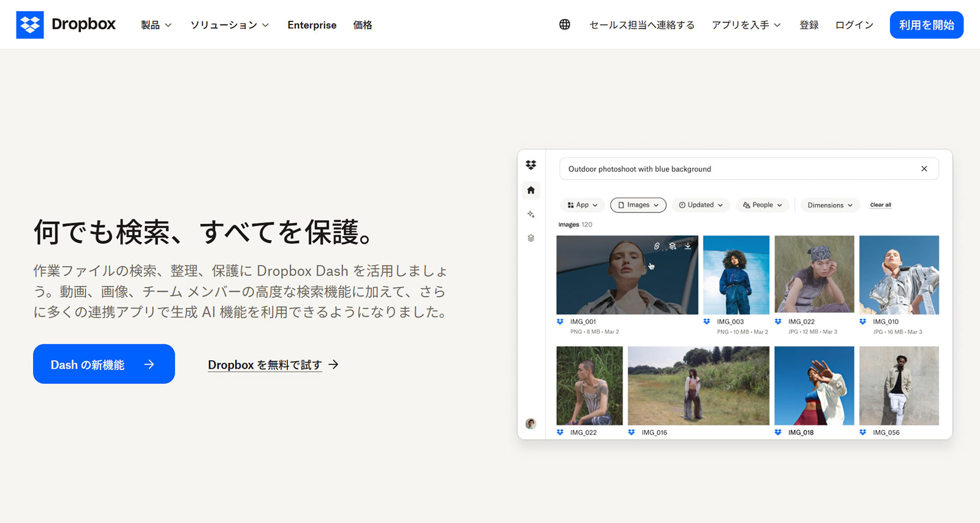Image resolution: width=980 pixels, height=523 pixels.
Task: Open the Enterprise nav item
Action: pos(312,25)
